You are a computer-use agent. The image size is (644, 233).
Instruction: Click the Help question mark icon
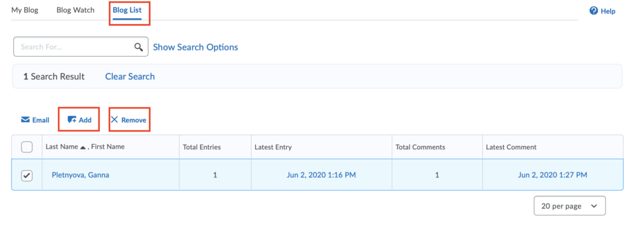click(594, 11)
